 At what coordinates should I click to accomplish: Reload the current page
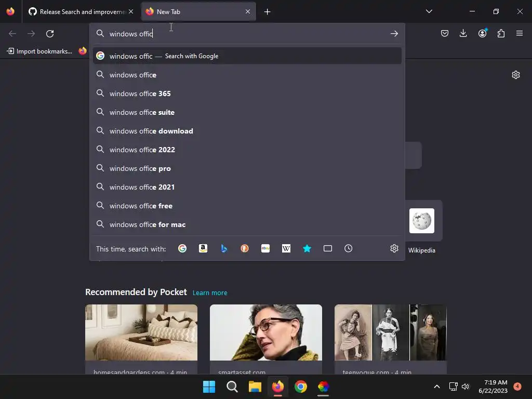tap(50, 34)
